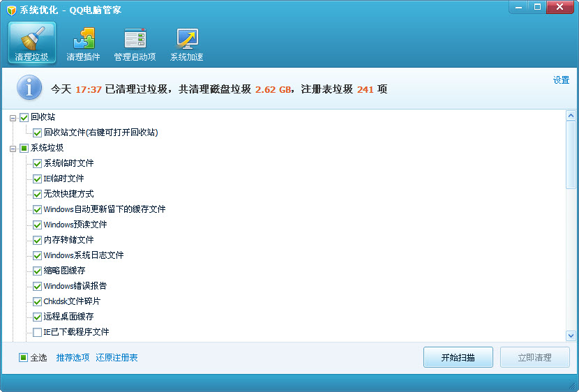Uncheck IE临时文件 checkbox
The height and width of the screenshot is (392, 579).
[x=37, y=179]
